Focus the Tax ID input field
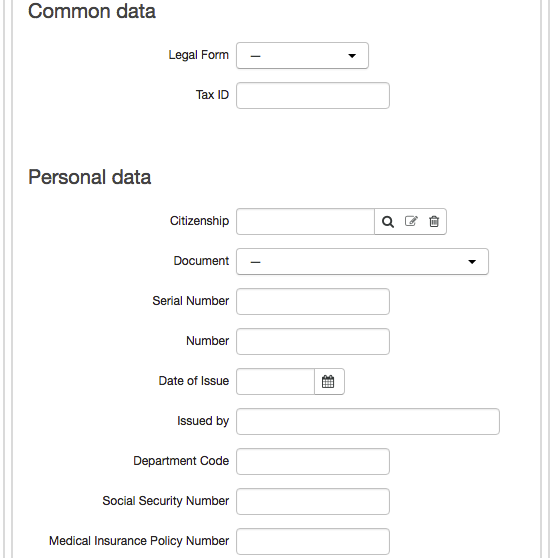Screen dimensions: 553x558 point(313,95)
